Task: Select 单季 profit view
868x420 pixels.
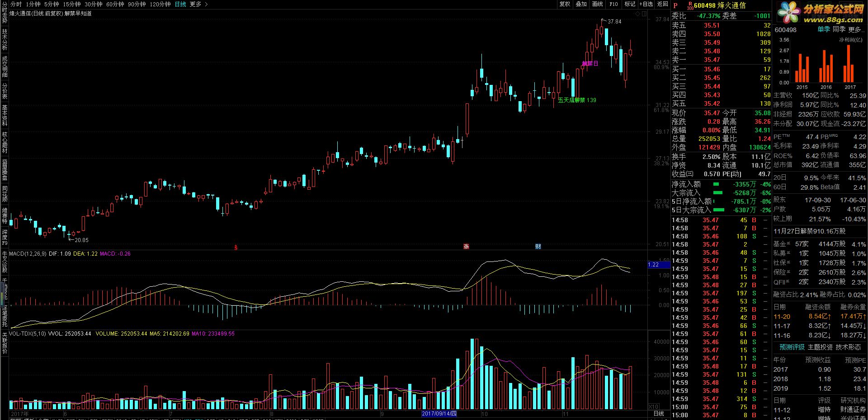Action: [x=824, y=29]
